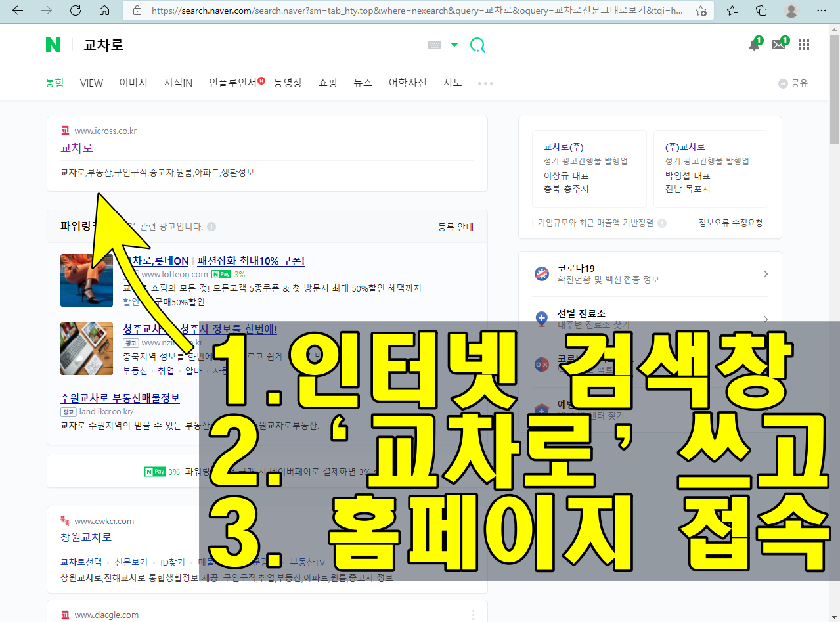Image resolution: width=840 pixels, height=622 pixels.
Task: Open 수원교차로 부동산매물정보 link
Action: point(120,398)
